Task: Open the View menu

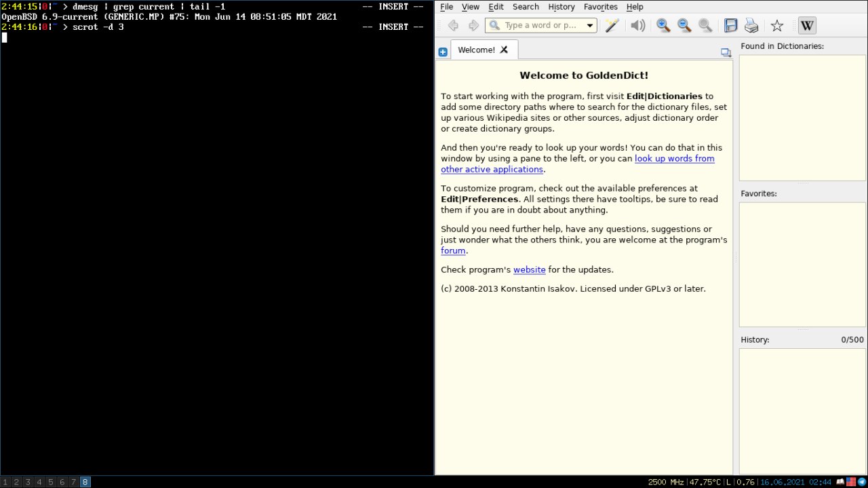Action: (471, 7)
